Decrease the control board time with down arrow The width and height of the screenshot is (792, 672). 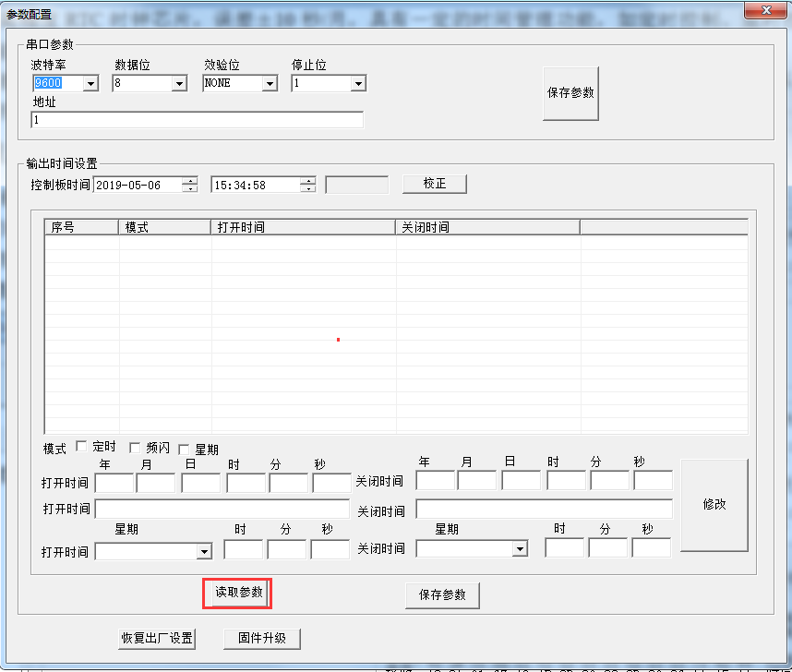point(307,188)
